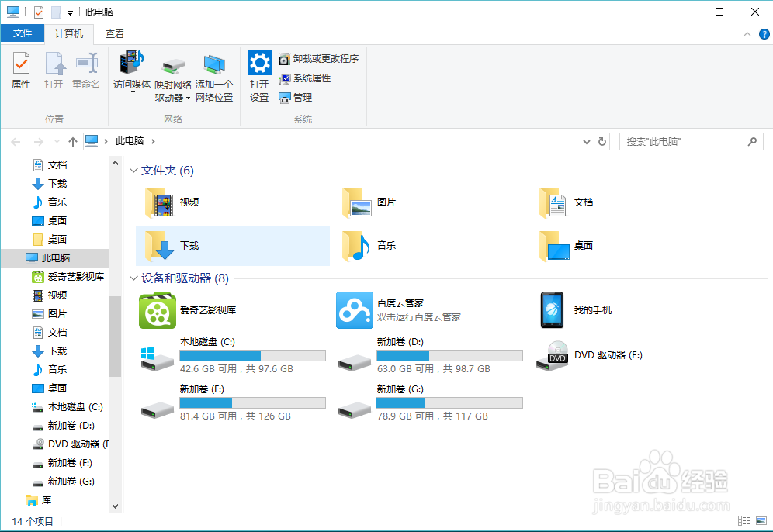Screen dimensions: 773x532
Task: Launch 爱奇艺影视库 application icon
Action: (x=158, y=310)
